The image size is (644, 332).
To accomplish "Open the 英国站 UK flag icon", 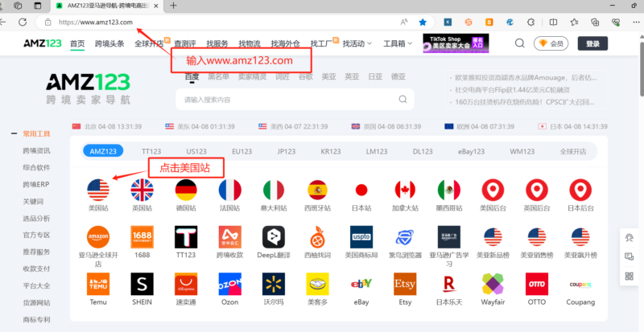I will tap(142, 190).
